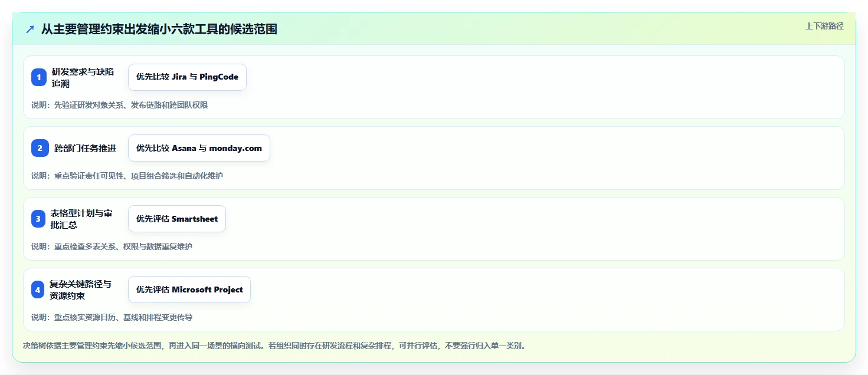This screenshot has height=375, width=868.
Task: Click the step number 2 badge
Action: click(40, 148)
